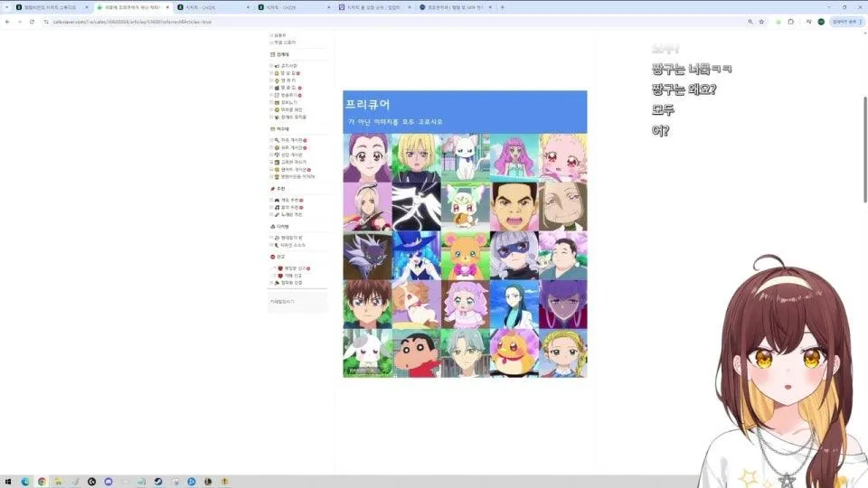
Task: Pick the long dark-haired woman by the sea tile
Action: [x=514, y=305]
